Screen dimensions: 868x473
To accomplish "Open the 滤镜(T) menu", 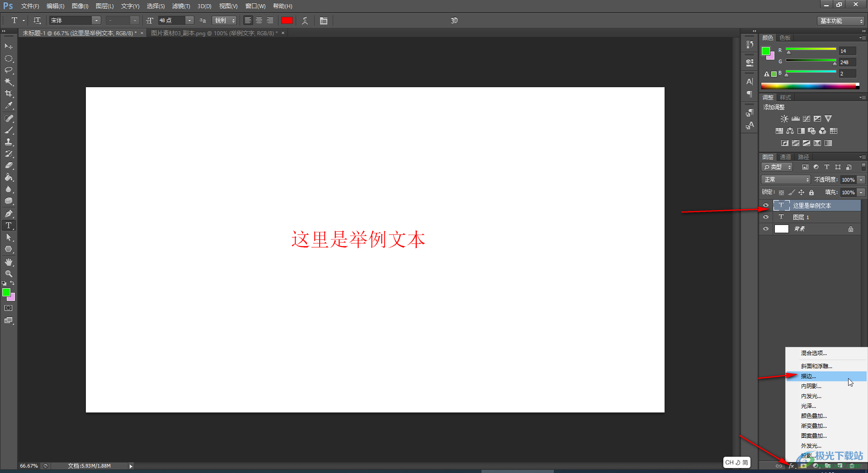I will pos(181,6).
